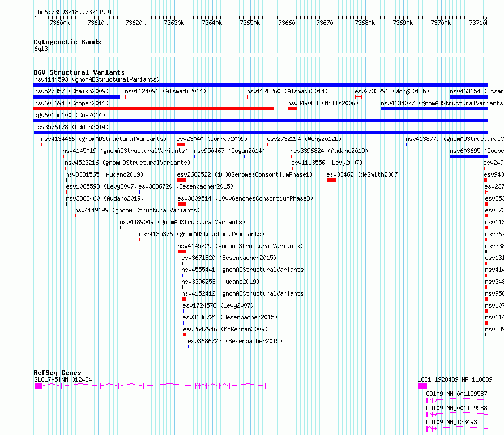Select esv1085598 (Levy2007) label
504x435 pixels.
click(101, 186)
